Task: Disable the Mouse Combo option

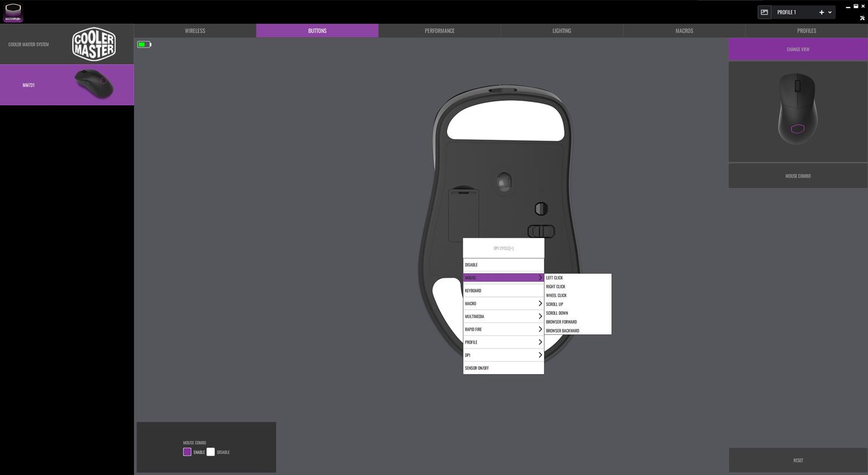Action: tap(210, 452)
